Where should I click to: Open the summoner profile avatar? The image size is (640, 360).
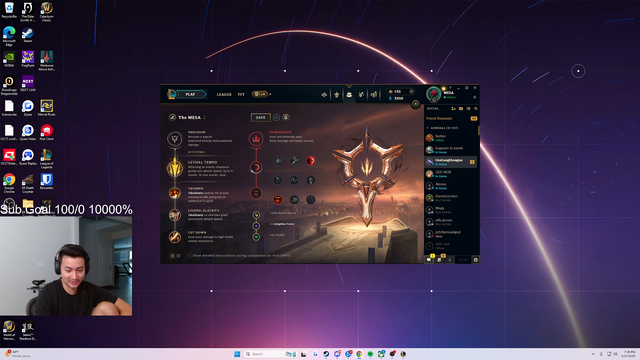pos(433,94)
